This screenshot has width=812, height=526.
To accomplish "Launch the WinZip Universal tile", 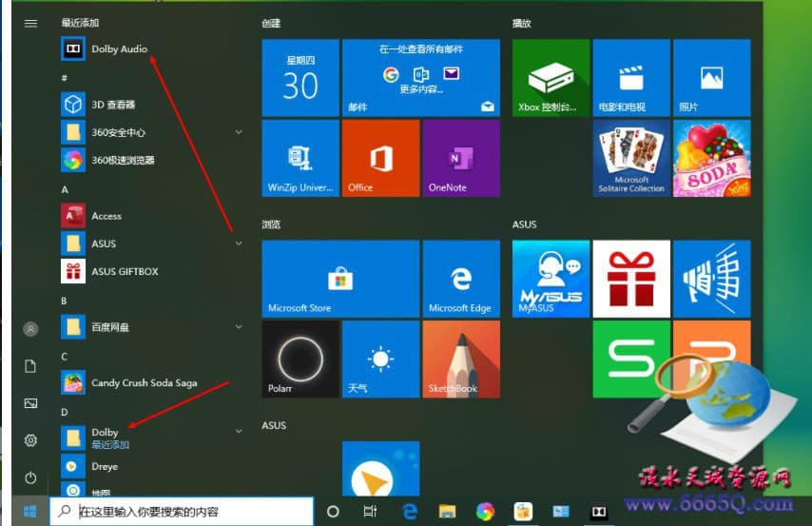I will [x=300, y=158].
